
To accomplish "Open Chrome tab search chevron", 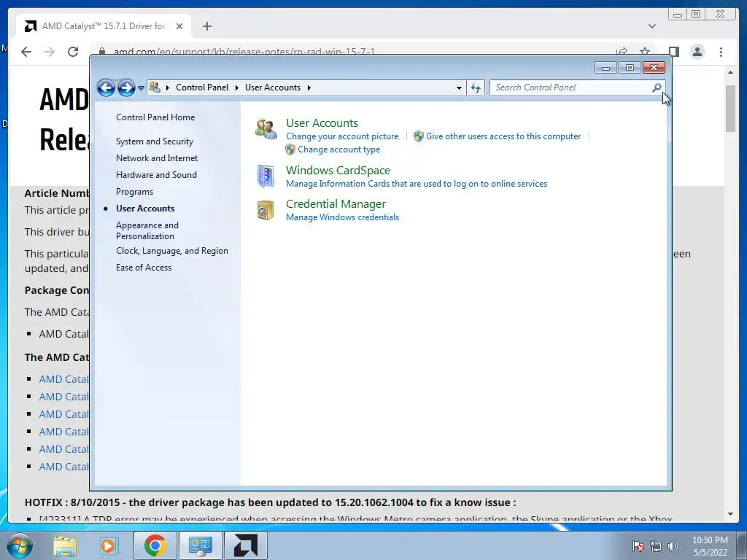I will point(652,26).
